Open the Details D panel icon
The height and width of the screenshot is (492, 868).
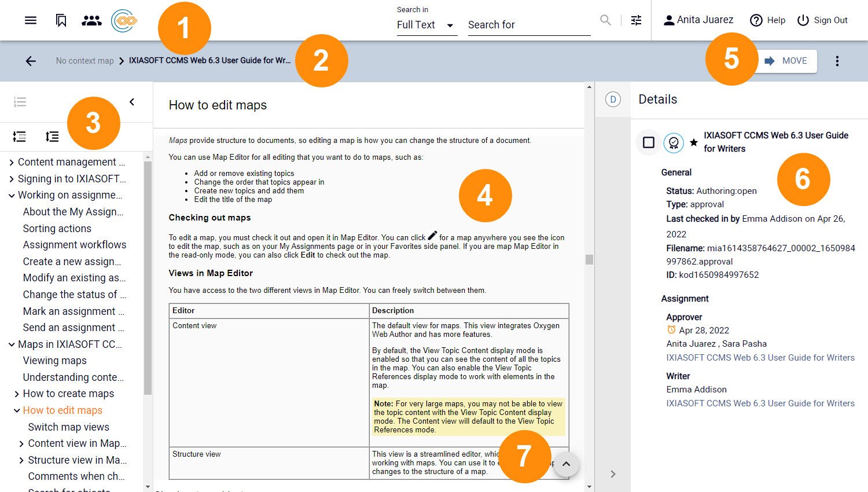(613, 100)
